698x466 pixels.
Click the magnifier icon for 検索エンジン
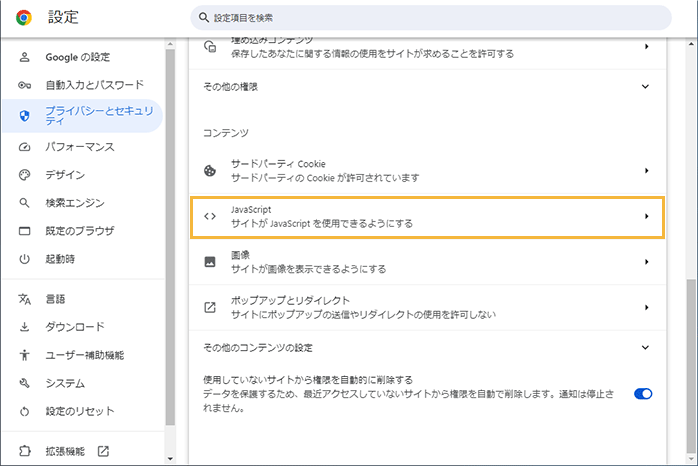pyautogui.click(x=24, y=203)
